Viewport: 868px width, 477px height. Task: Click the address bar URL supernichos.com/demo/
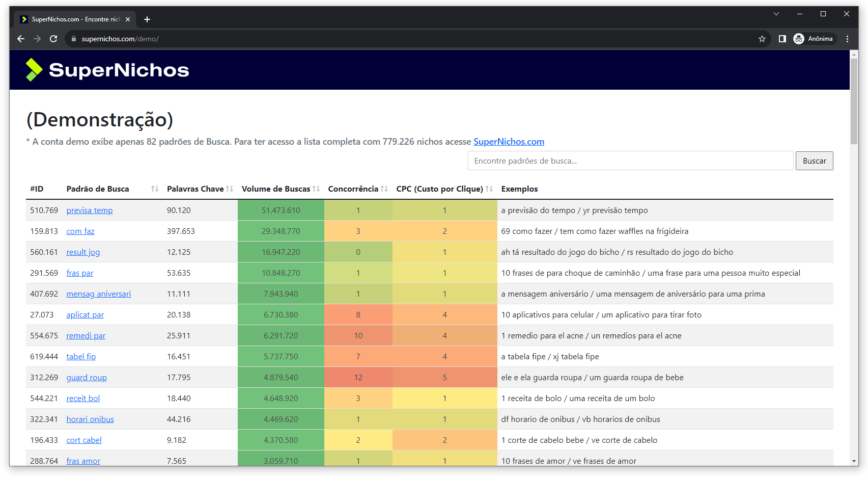120,39
